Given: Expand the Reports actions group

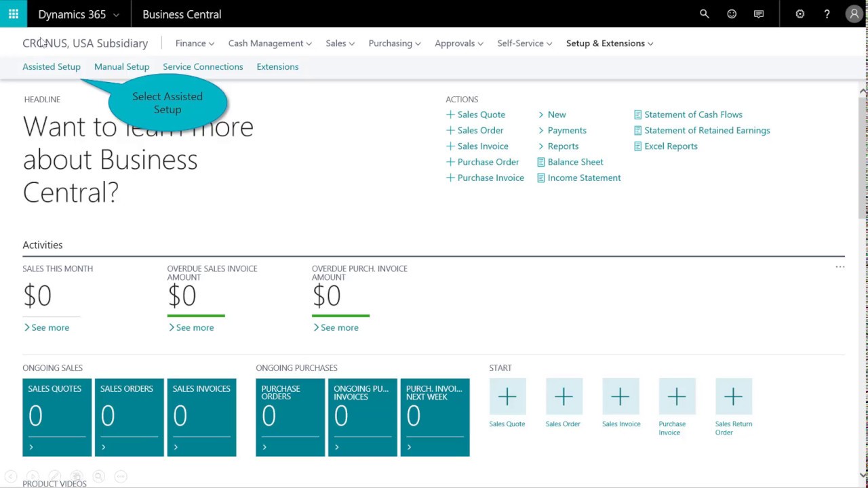Looking at the screenshot, I should [x=558, y=146].
